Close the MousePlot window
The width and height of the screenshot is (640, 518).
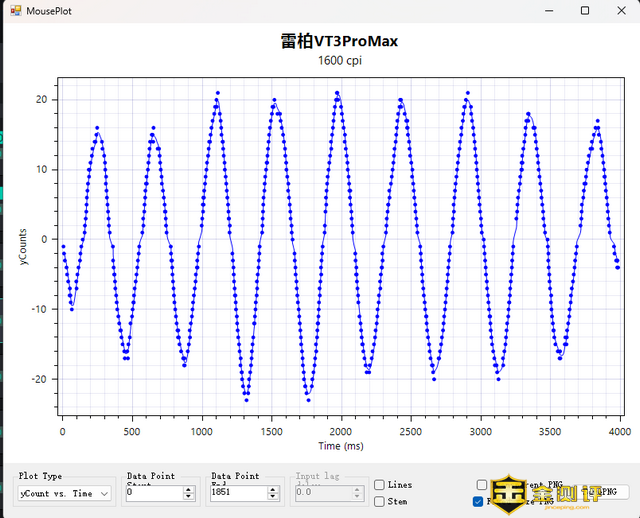click(621, 12)
